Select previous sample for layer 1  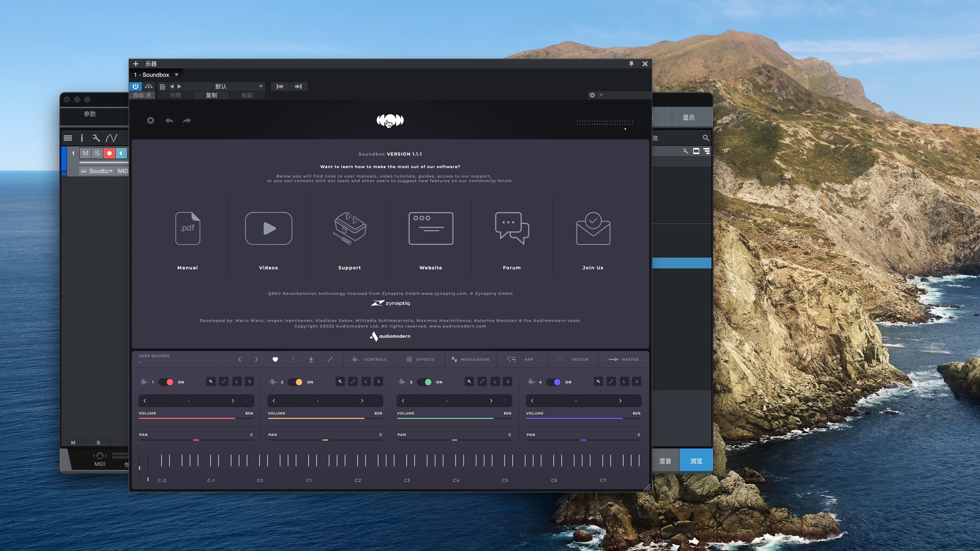tap(145, 401)
